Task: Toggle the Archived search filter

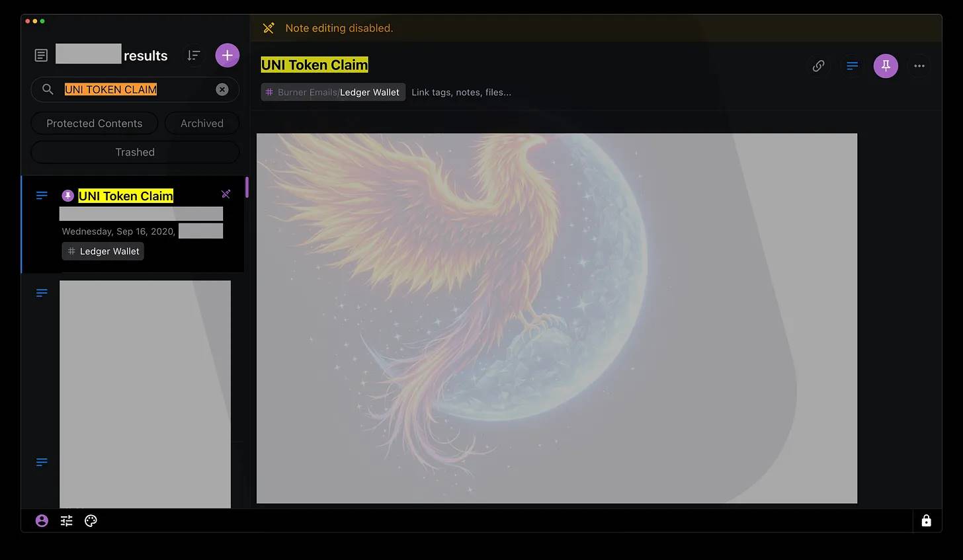Action: 202,124
